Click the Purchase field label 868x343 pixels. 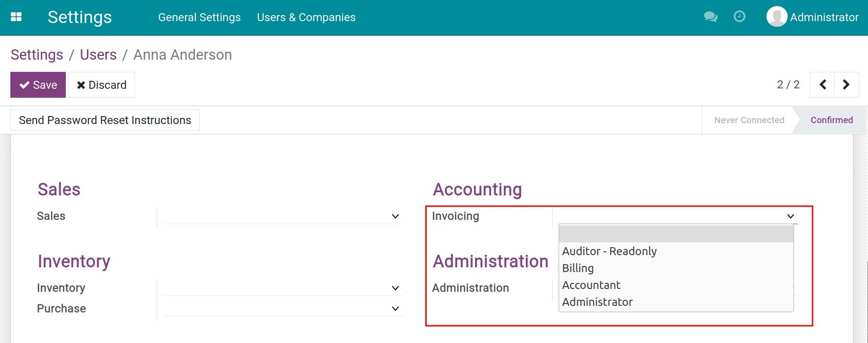coord(62,309)
